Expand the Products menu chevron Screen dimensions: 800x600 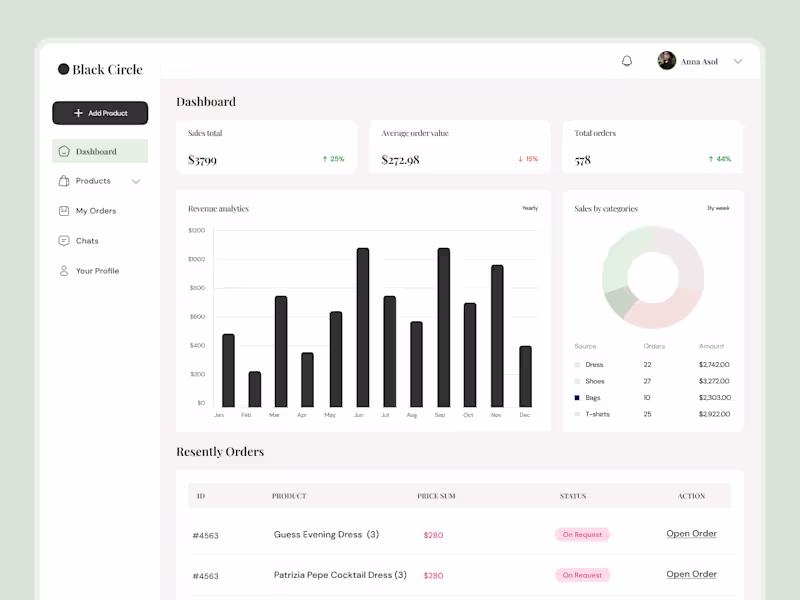coord(138,181)
